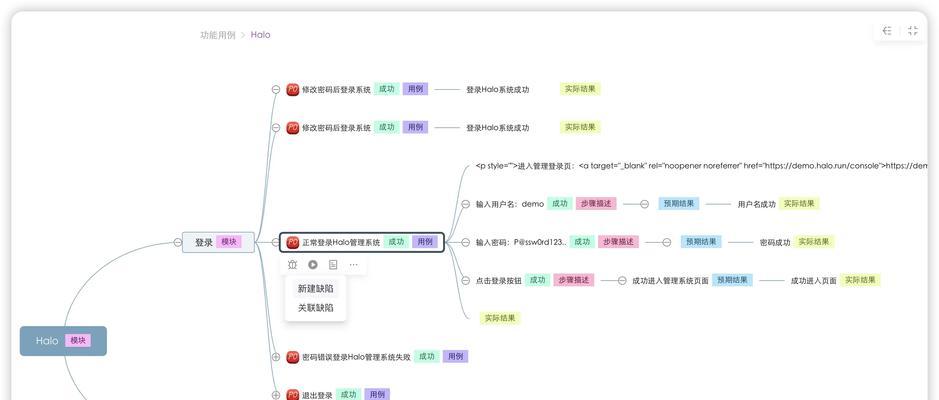This screenshot has width=939, height=400.
Task: Collapse the 输入用户名：demo step node
Action: 465,204
